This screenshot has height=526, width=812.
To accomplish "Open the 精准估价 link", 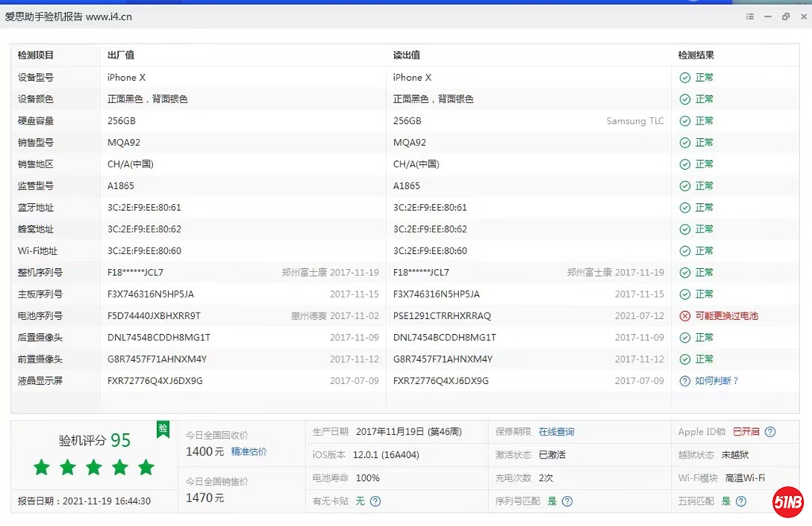I will coord(249,451).
